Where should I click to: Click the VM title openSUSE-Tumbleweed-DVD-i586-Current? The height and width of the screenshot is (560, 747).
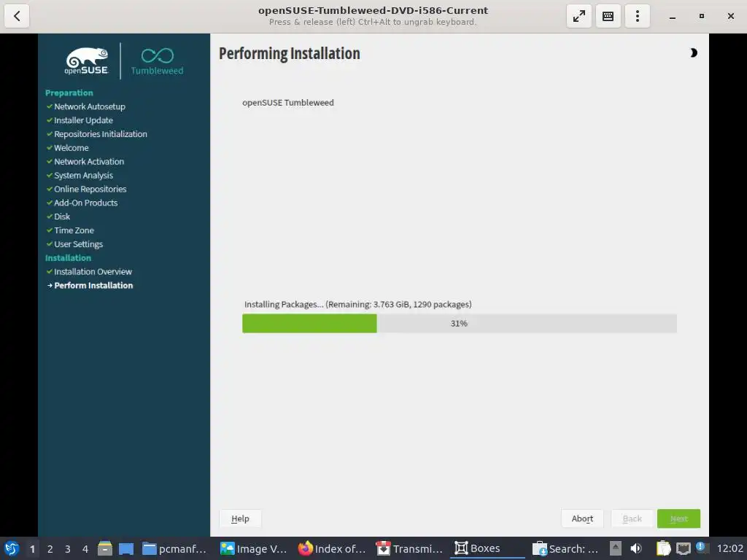click(373, 10)
